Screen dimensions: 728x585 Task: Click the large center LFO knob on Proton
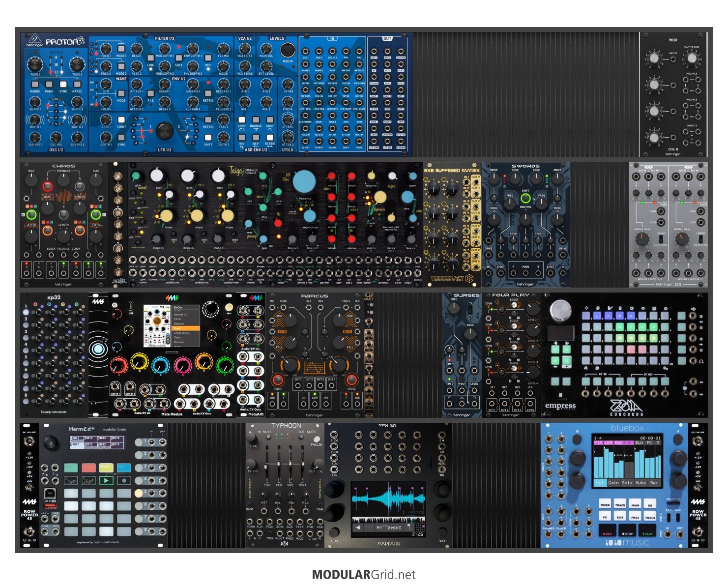click(165, 131)
